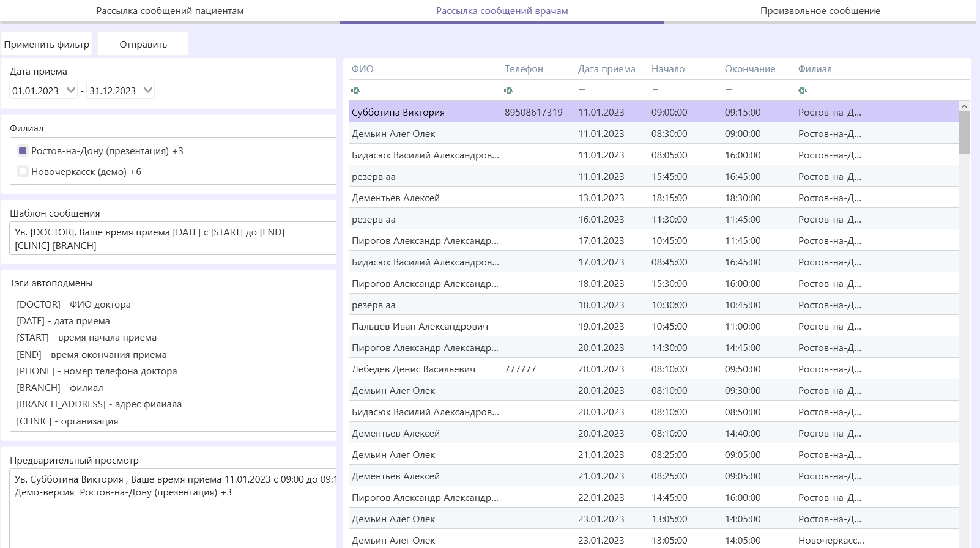Click the [BRANCH_ADDRESS] - адрес филиала tag
The width and height of the screenshot is (980, 548).
pos(99,404)
